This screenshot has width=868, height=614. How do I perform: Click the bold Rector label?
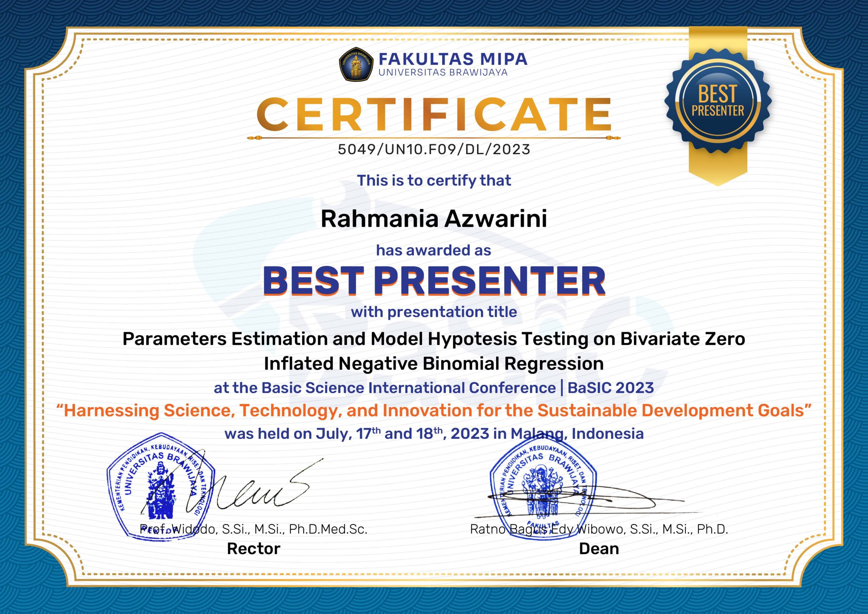tap(253, 549)
